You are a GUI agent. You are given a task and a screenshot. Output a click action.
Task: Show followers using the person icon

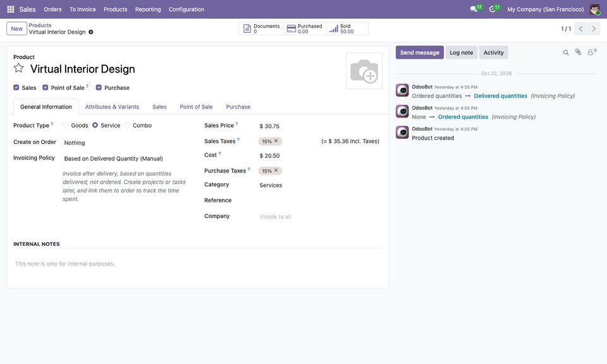(592, 52)
